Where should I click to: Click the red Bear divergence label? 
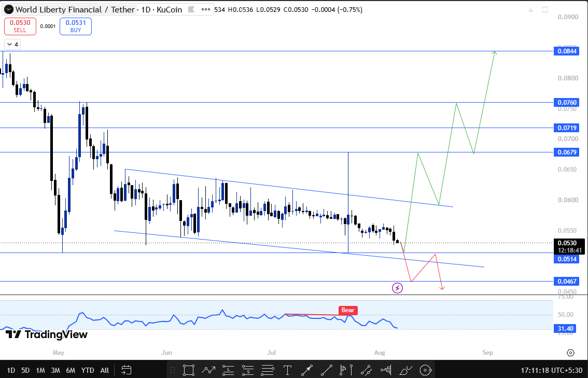(348, 310)
